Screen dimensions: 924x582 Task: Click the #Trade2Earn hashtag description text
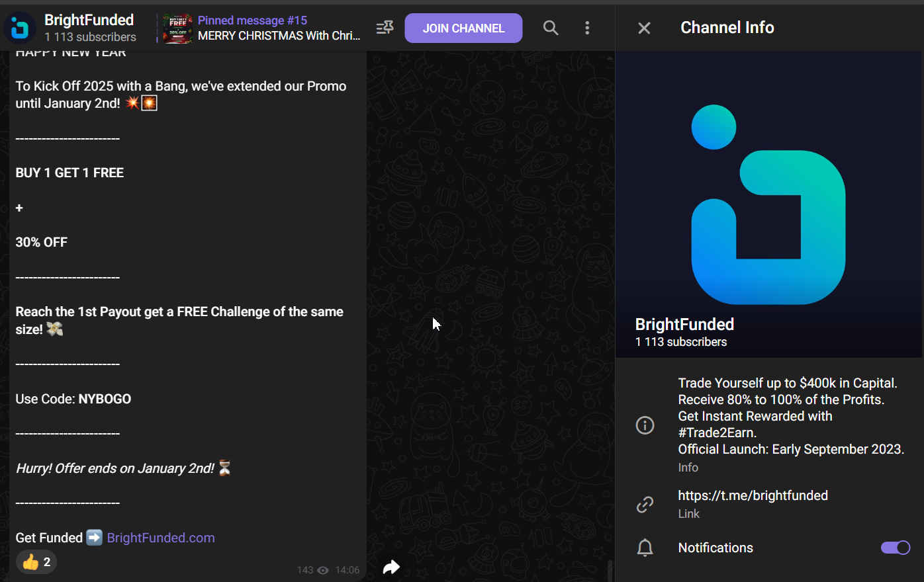point(717,433)
